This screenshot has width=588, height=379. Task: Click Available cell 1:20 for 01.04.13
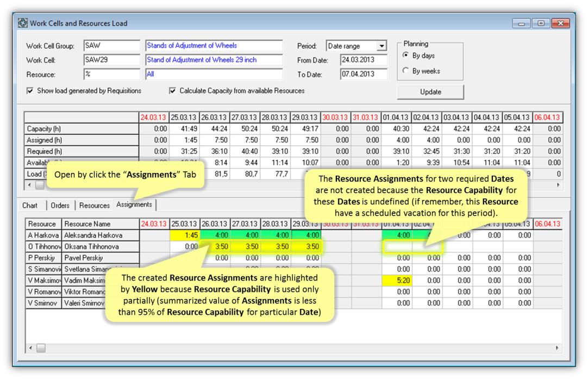click(x=396, y=163)
